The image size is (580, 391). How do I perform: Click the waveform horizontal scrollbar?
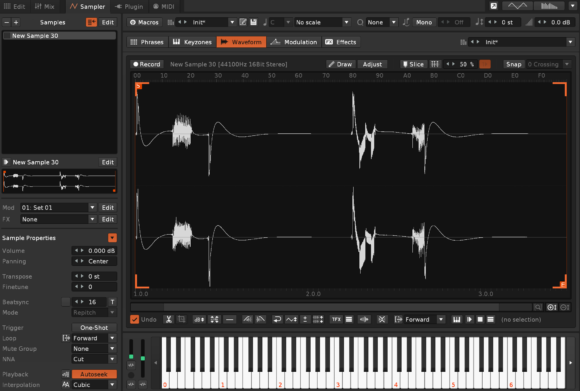point(331,307)
